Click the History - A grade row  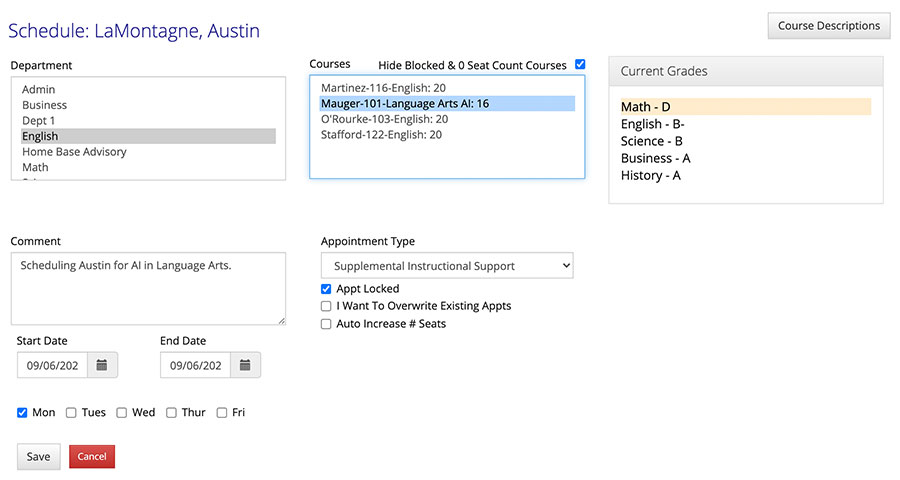point(746,176)
